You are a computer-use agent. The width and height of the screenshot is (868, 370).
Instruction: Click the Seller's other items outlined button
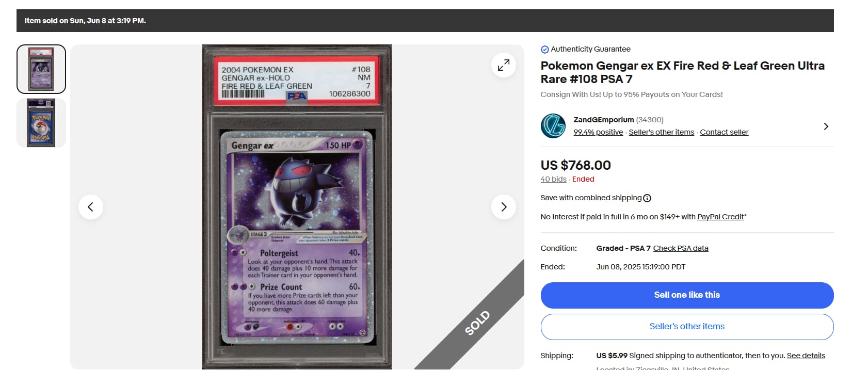pos(687,327)
